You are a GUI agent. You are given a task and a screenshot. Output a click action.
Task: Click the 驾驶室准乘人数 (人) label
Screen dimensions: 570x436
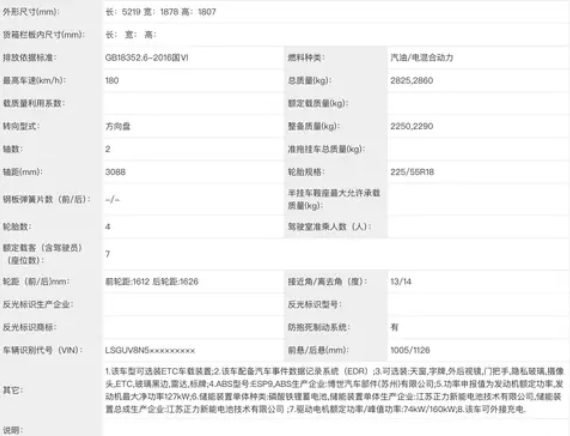329,227
